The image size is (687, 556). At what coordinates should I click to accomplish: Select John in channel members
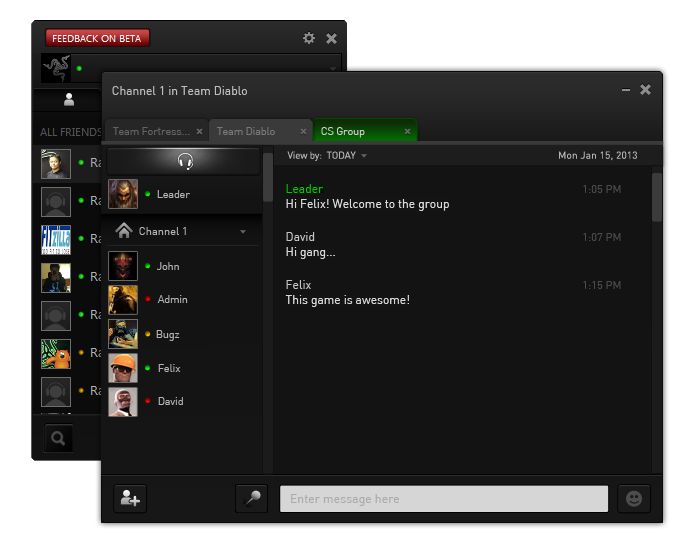point(183,266)
